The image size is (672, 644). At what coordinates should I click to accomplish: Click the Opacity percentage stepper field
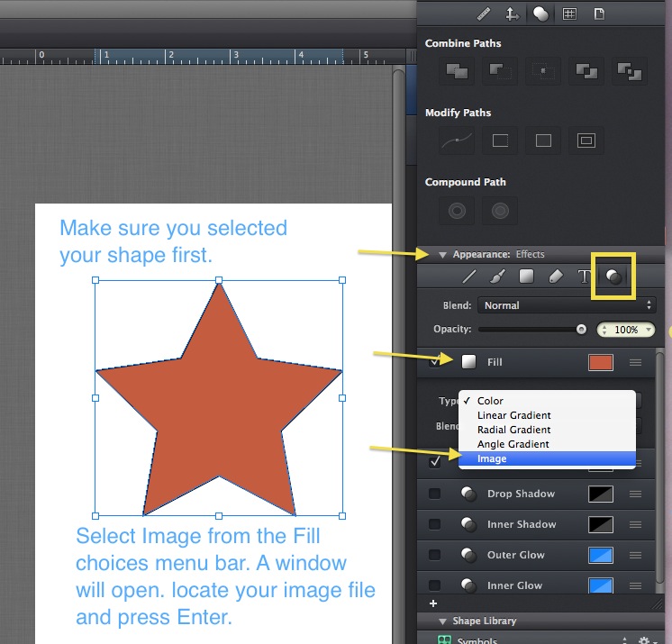click(x=626, y=331)
